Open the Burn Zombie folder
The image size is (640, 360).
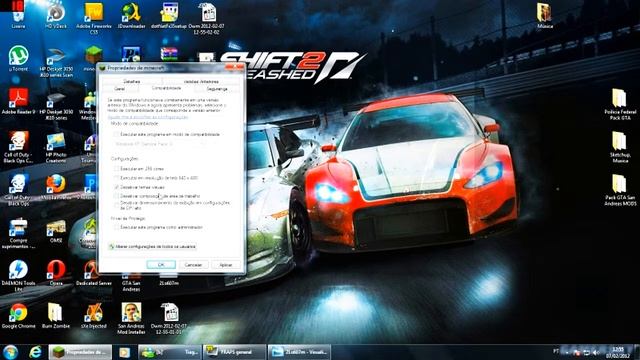pos(56,316)
